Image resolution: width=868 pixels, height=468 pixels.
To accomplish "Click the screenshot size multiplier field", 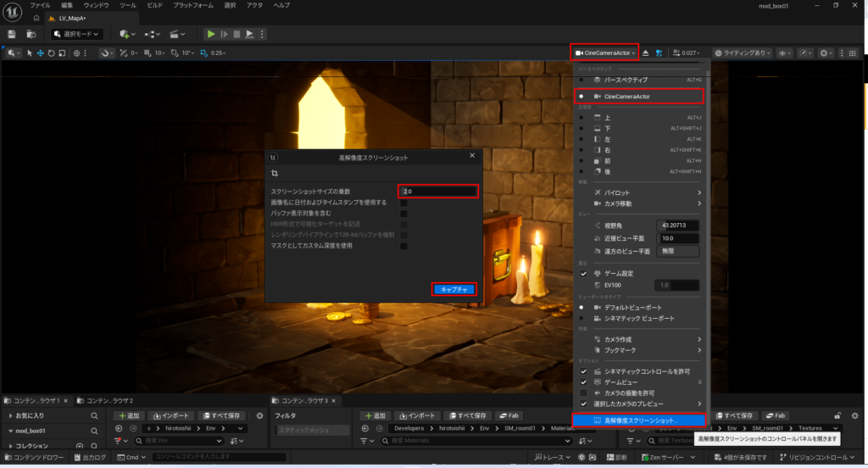I will (438, 191).
